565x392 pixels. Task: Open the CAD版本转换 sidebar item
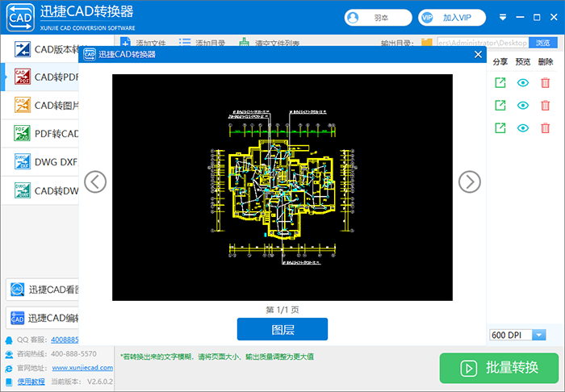coord(40,49)
